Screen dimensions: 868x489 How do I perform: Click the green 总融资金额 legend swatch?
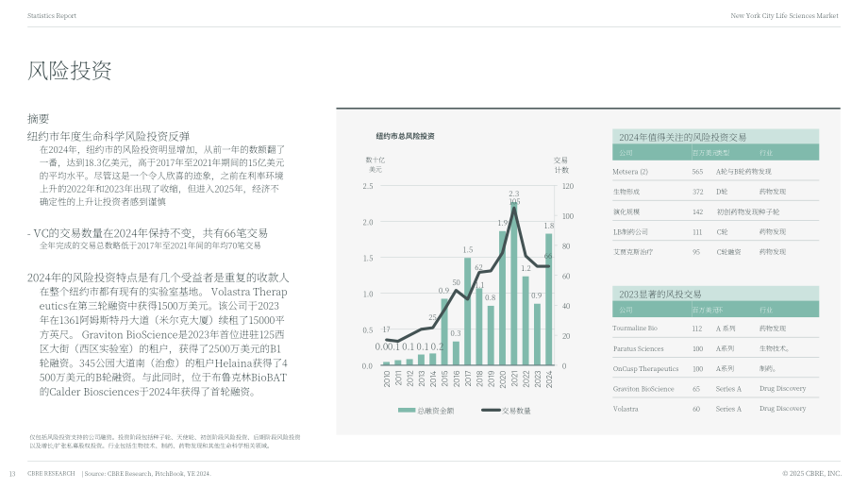(x=407, y=411)
